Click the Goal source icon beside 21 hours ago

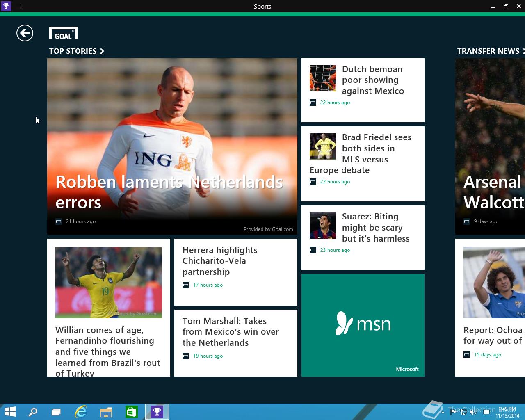[59, 221]
